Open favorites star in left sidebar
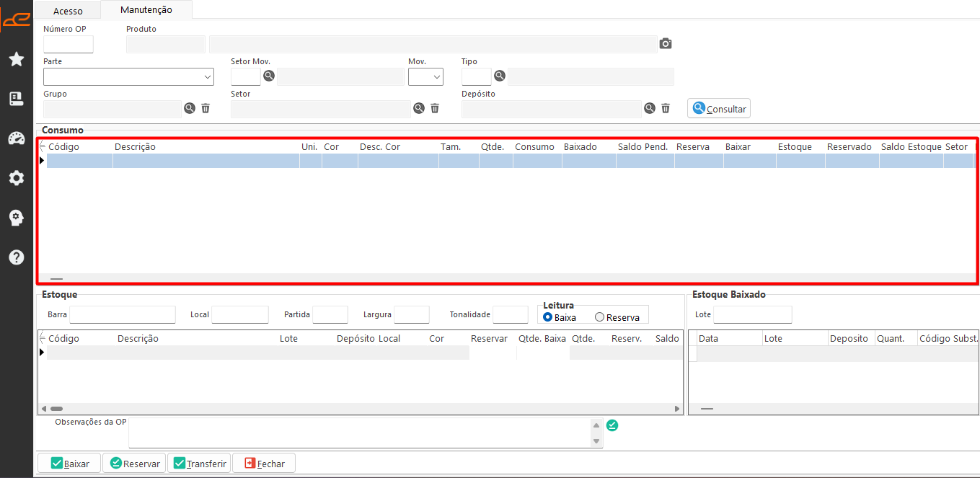Screen dimensions: 980x478 (17, 59)
